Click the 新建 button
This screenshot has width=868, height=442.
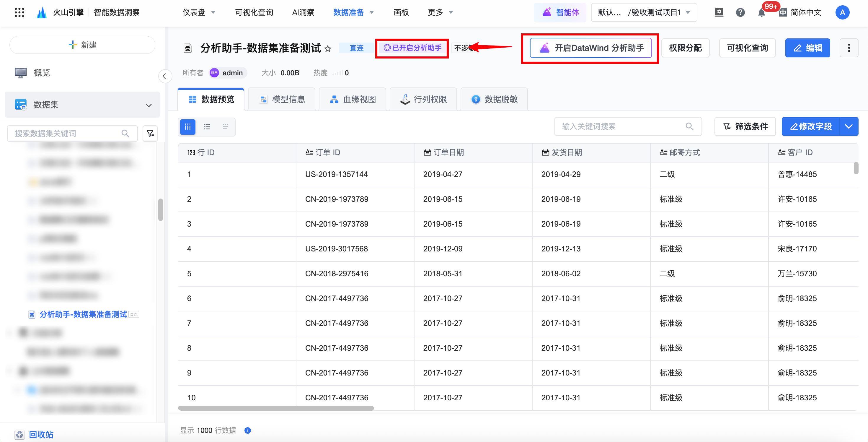pos(82,45)
